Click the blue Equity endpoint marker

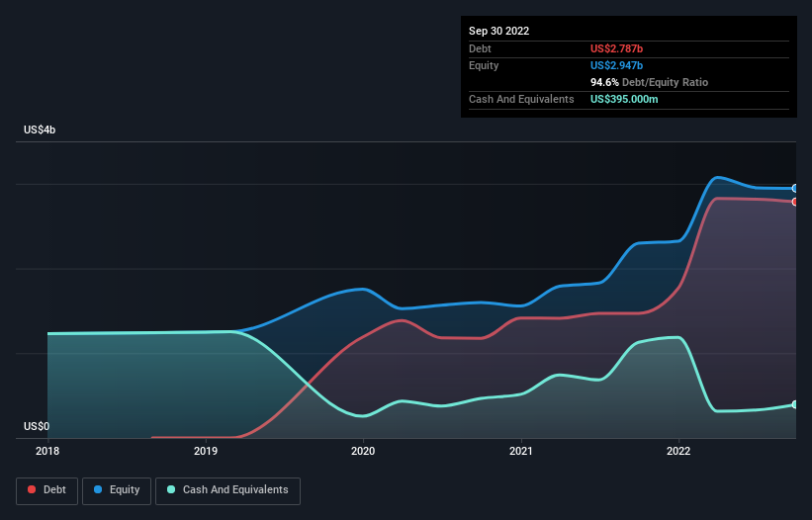click(x=795, y=189)
